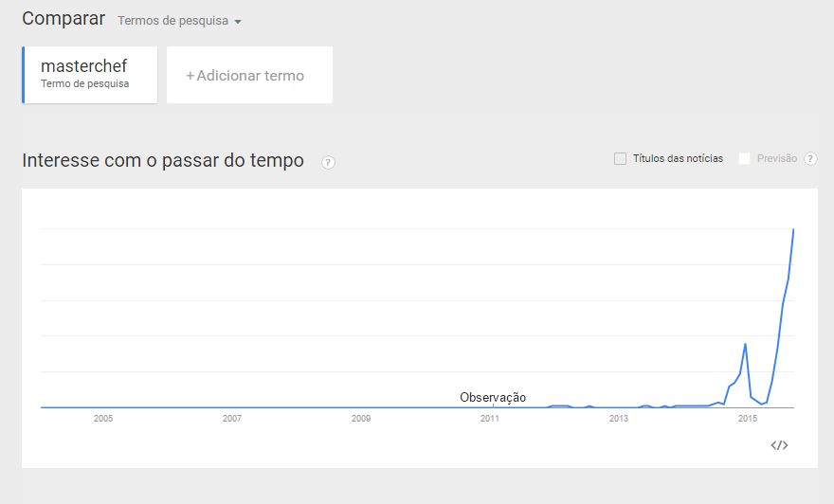Click the Comparar heading
The width and height of the screenshot is (834, 504).
pos(63,19)
